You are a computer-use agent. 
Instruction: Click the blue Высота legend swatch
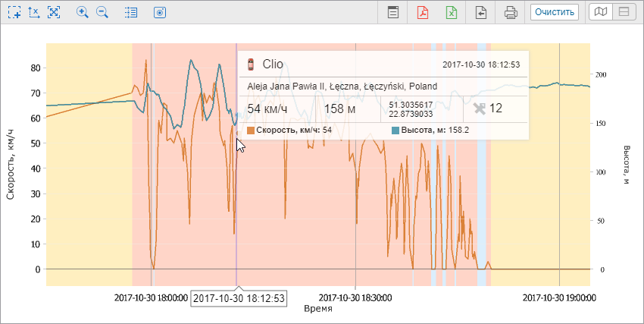(x=395, y=131)
